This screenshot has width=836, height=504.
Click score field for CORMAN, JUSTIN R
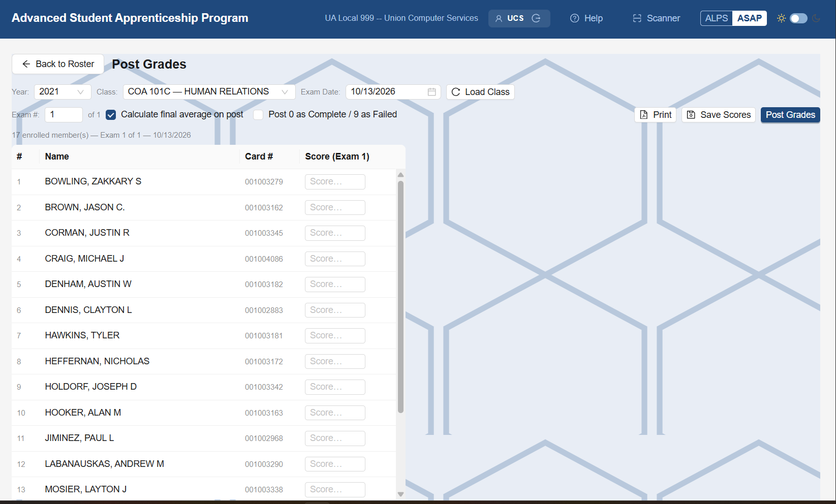click(x=335, y=233)
